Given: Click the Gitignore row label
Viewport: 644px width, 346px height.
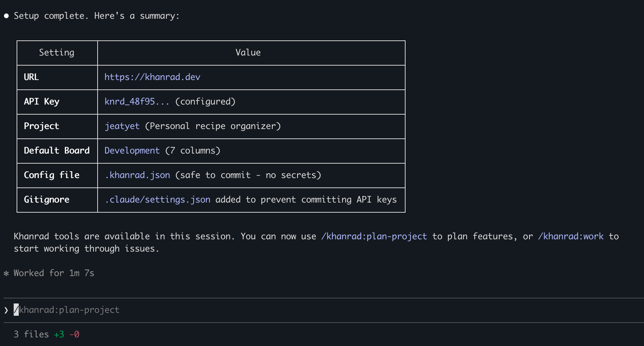Looking at the screenshot, I should point(46,200).
